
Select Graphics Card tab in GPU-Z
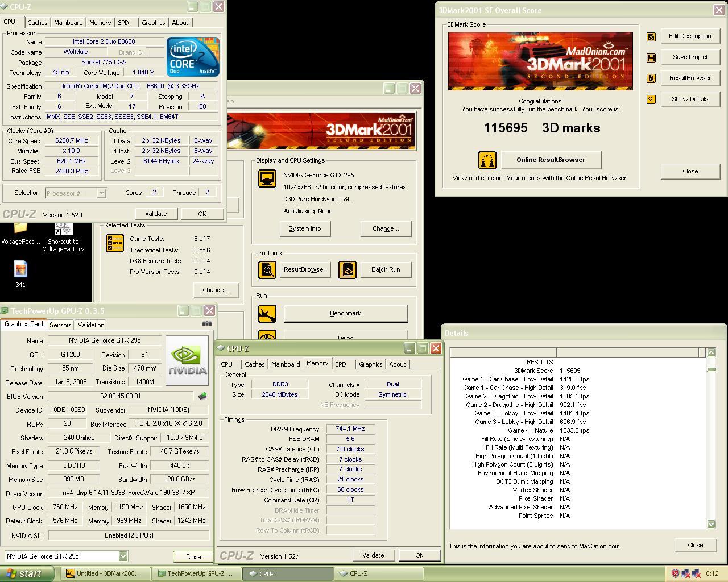click(24, 324)
